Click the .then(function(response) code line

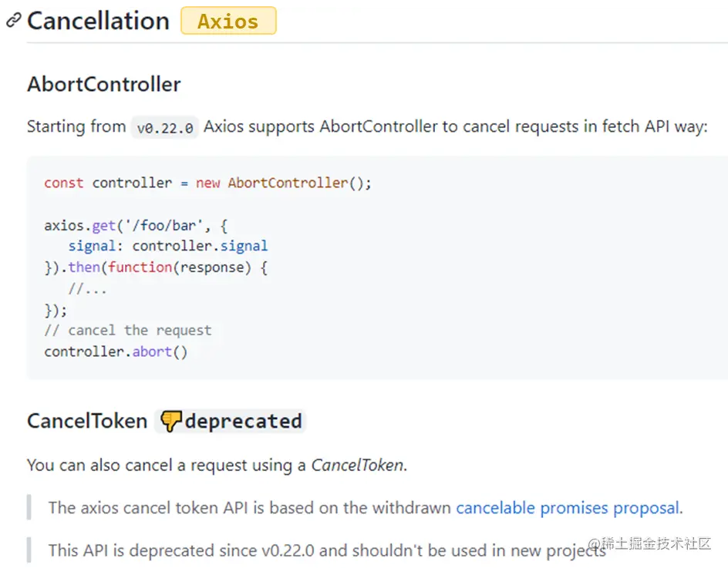[156, 267]
